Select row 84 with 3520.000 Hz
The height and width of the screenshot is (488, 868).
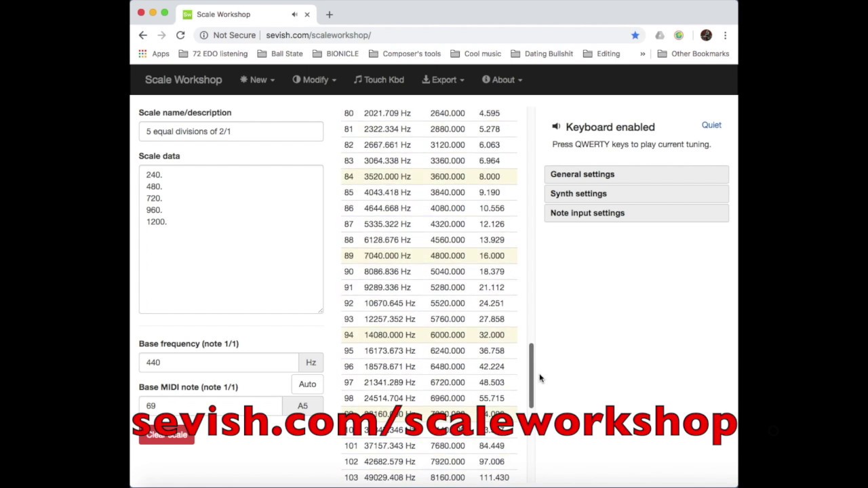[429, 176]
